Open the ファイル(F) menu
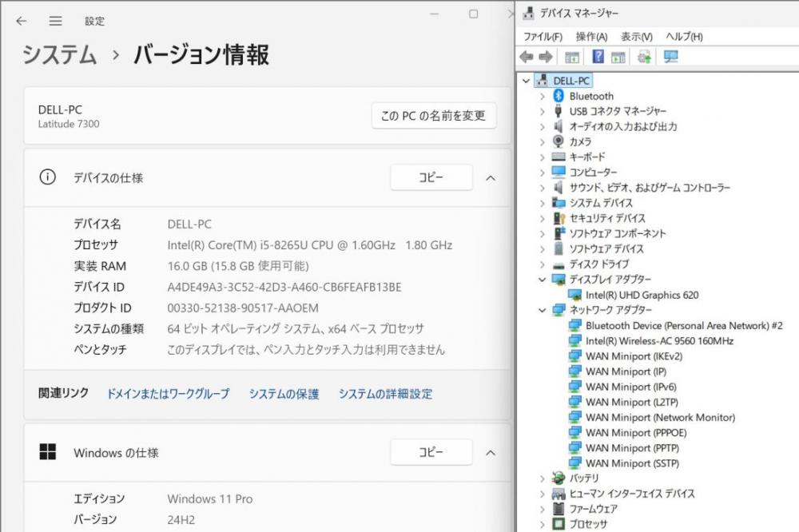 (543, 37)
